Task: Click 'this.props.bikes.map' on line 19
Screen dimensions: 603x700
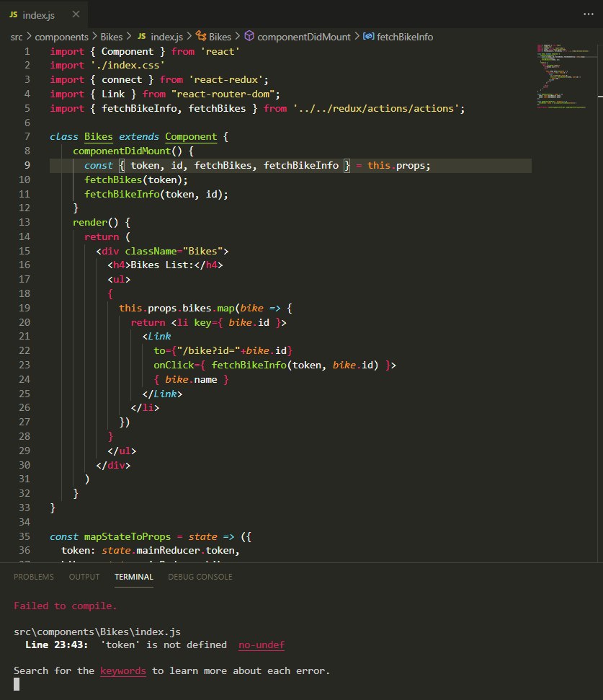Action: tap(177, 309)
